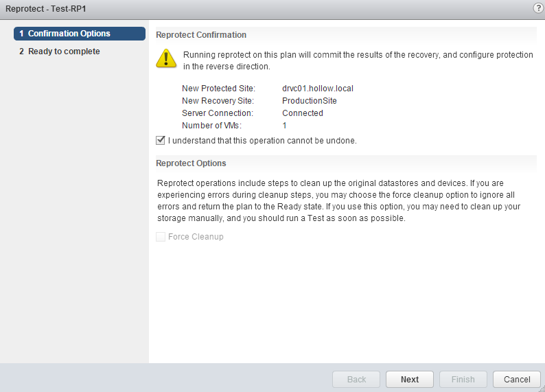Click the Reprotect Options section header
Screen dimensions: 545x392
pos(191,163)
